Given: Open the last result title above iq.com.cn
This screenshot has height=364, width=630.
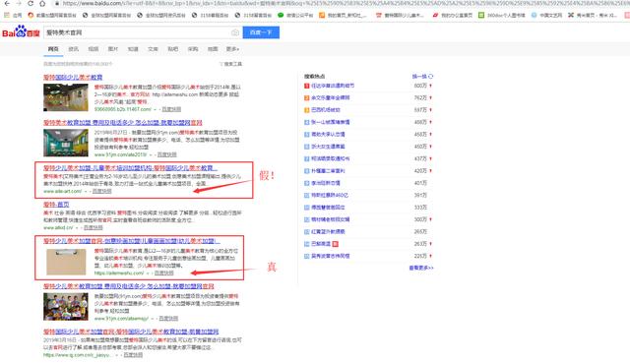Looking at the screenshot, I should 131,332.
